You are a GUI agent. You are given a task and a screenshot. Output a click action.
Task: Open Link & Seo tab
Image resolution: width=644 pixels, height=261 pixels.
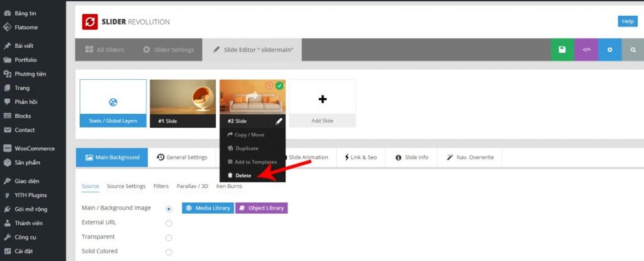tap(361, 157)
